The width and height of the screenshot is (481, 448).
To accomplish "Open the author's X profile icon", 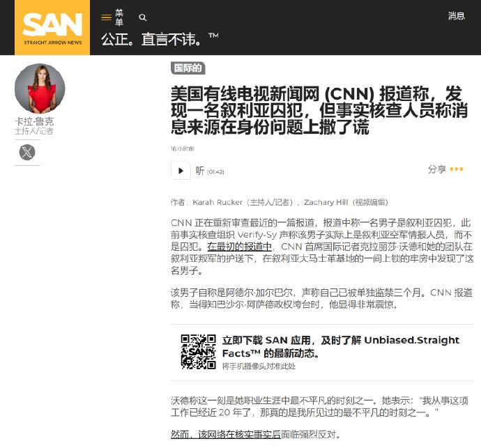I will 27,152.
